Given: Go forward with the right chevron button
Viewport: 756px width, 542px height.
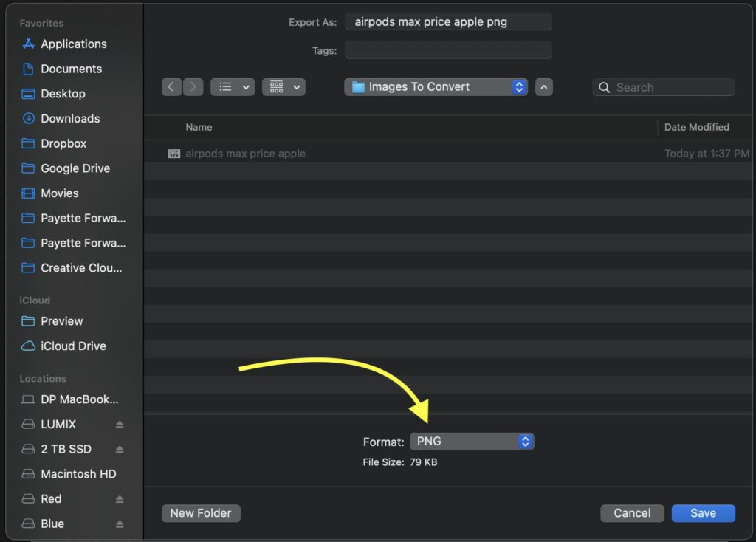Looking at the screenshot, I should coord(193,87).
